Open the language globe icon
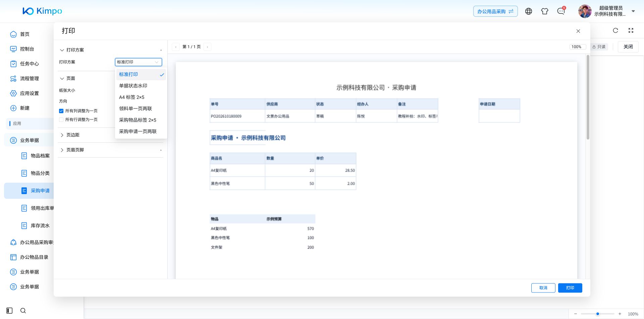The width and height of the screenshot is (644, 319). coord(529,11)
